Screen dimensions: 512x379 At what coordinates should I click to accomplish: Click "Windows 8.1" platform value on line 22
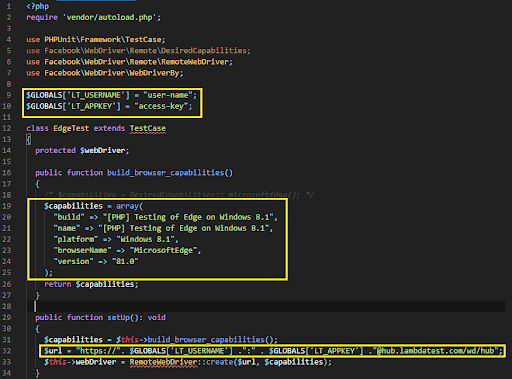[145, 239]
